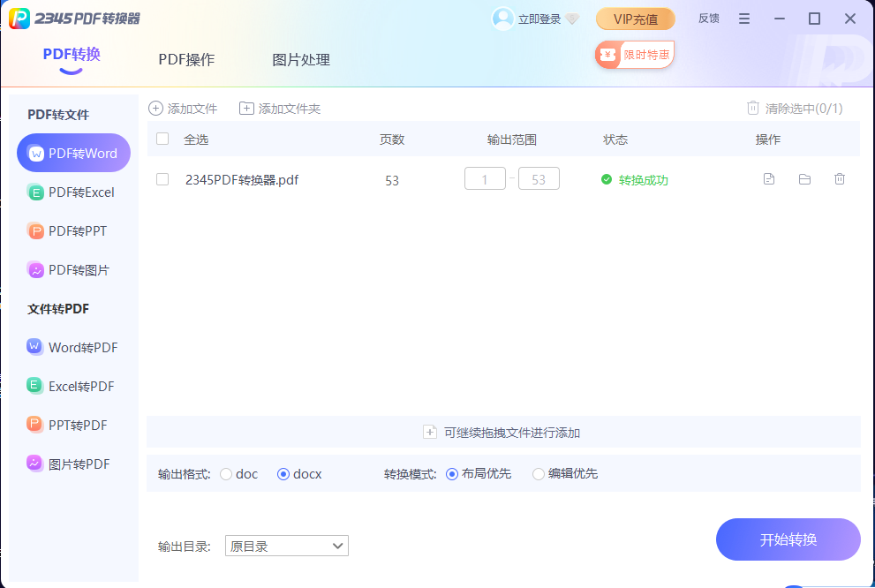
Task: Select PPT转PDF label in sidebar
Action: pyautogui.click(x=78, y=425)
